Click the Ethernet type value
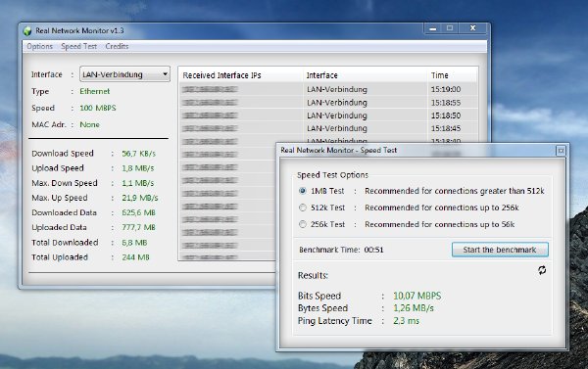The height and width of the screenshot is (369, 588). click(95, 91)
